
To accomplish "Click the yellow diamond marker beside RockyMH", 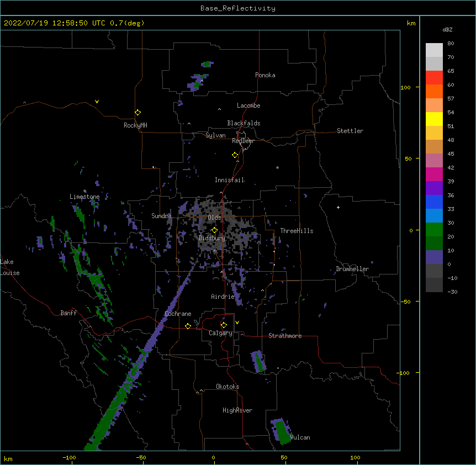I will [137, 113].
